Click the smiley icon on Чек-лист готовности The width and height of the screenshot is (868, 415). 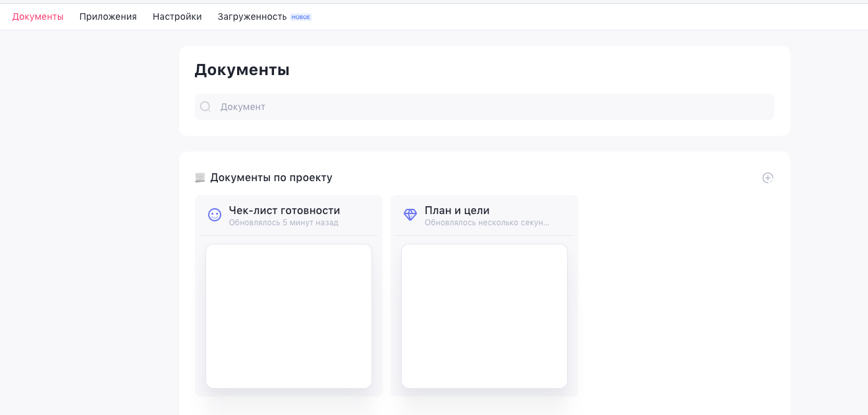215,215
